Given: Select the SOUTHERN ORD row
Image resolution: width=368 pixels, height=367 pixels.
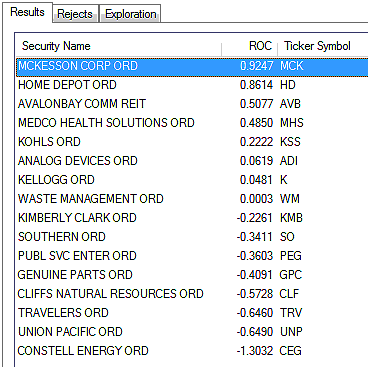Looking at the screenshot, I should coord(192,237).
